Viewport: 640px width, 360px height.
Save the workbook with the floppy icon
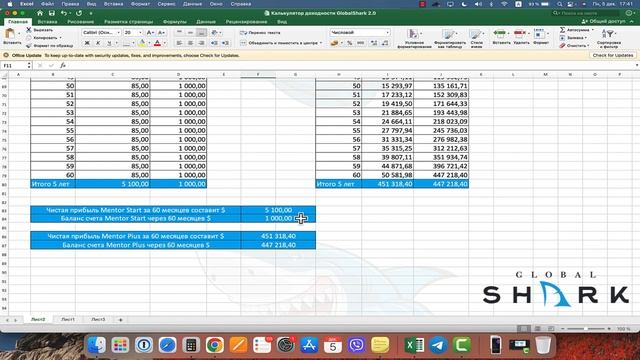click(52, 13)
